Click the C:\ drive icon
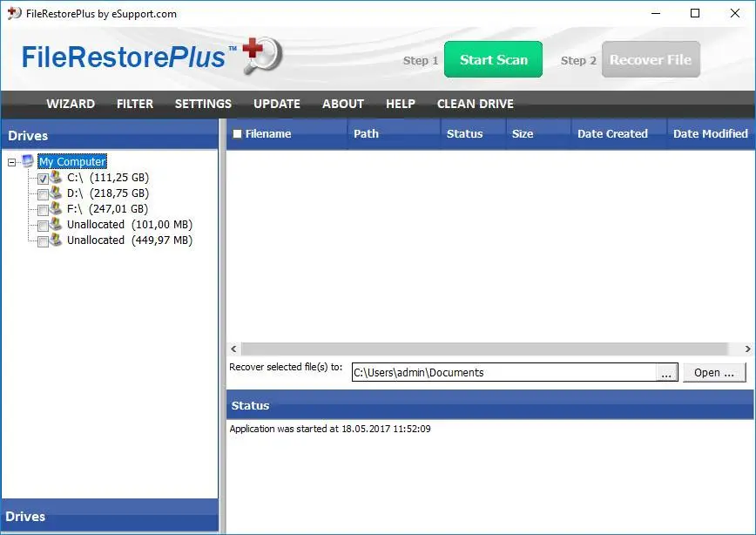 click(x=56, y=177)
